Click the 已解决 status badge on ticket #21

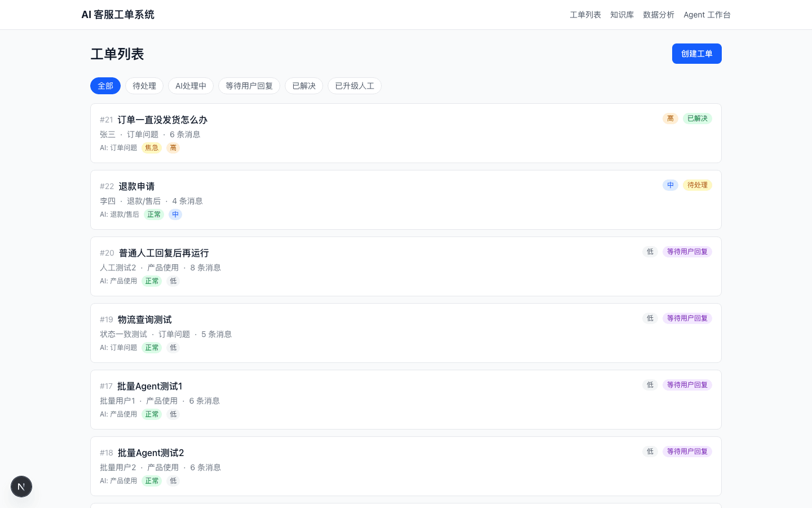point(698,119)
